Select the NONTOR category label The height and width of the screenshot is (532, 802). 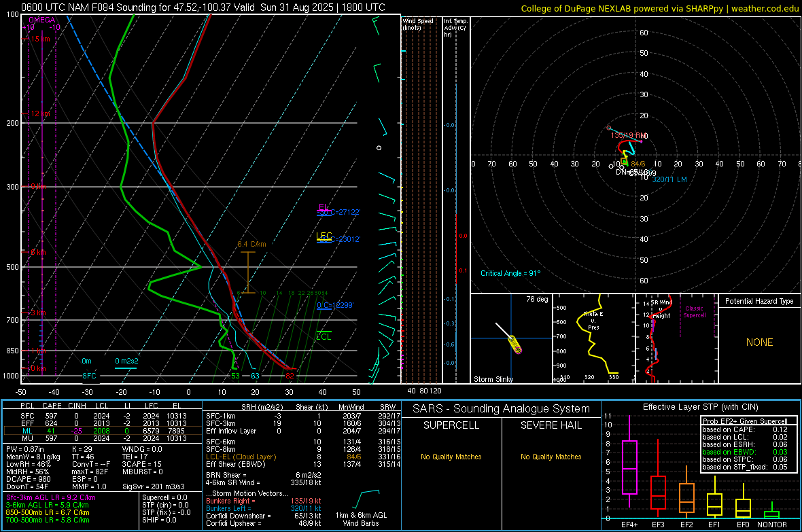click(x=772, y=525)
